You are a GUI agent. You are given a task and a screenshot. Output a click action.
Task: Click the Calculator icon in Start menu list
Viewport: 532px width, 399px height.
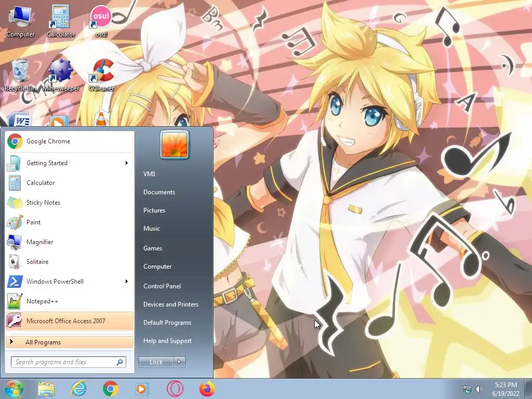15,182
